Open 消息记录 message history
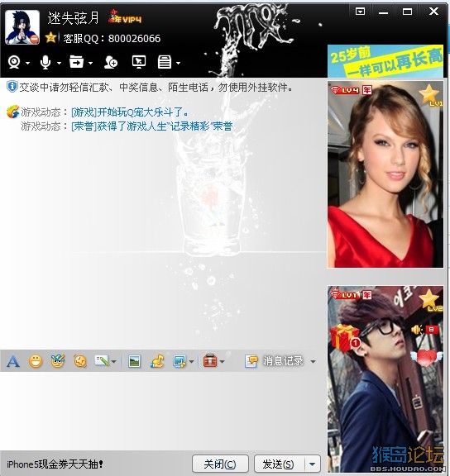 (274, 361)
